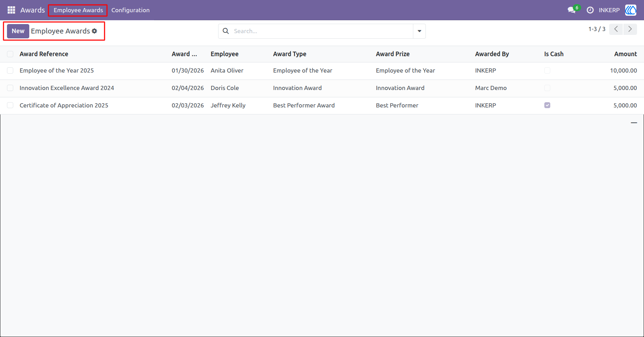Open the apps grid menu icon
The width and height of the screenshot is (644, 337).
[11, 10]
